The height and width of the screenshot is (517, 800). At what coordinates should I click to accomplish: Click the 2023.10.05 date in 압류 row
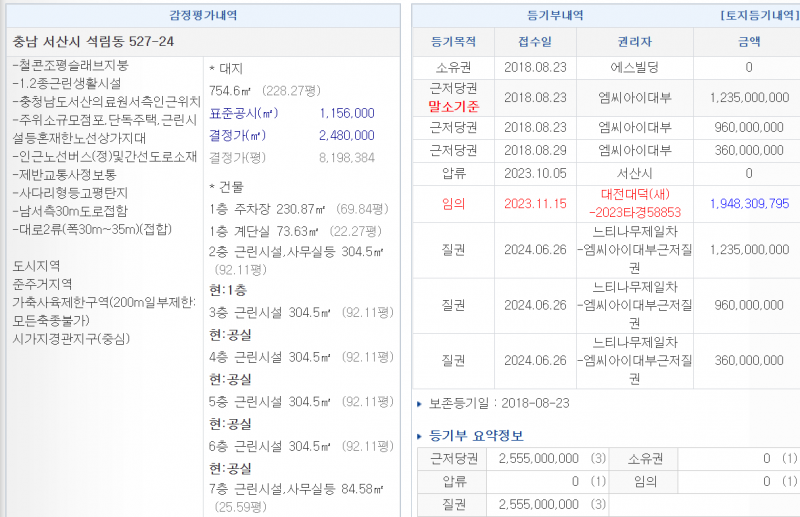click(534, 172)
